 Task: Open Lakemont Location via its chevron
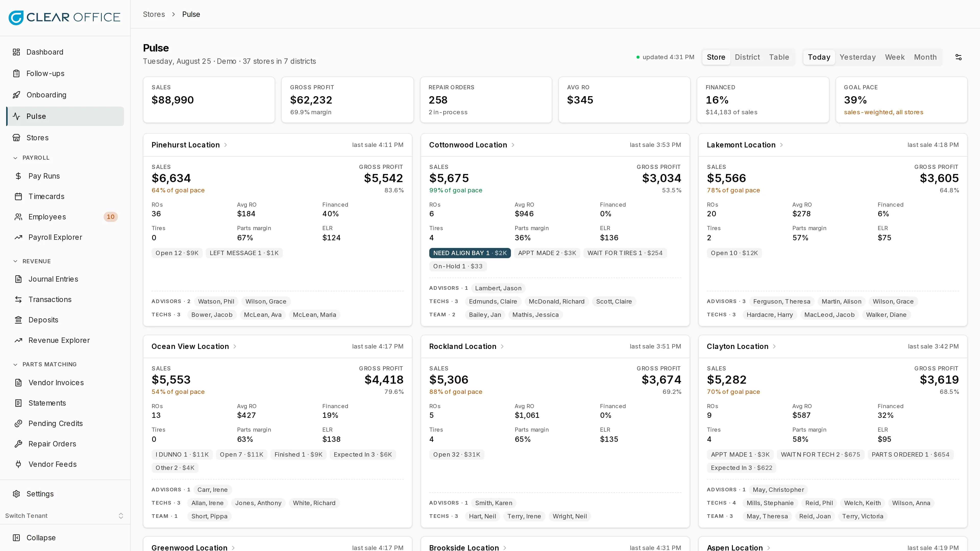pos(781,145)
